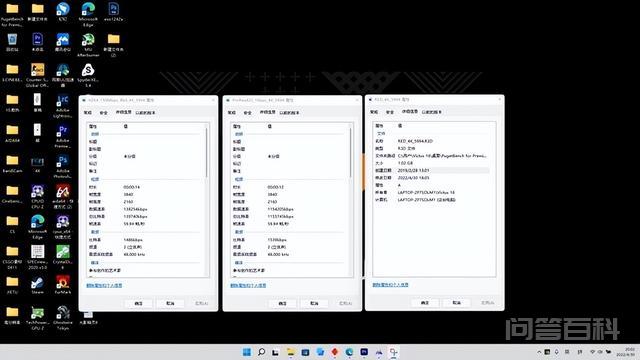Open the Adobe Lightroom desktop shortcut

point(62,106)
